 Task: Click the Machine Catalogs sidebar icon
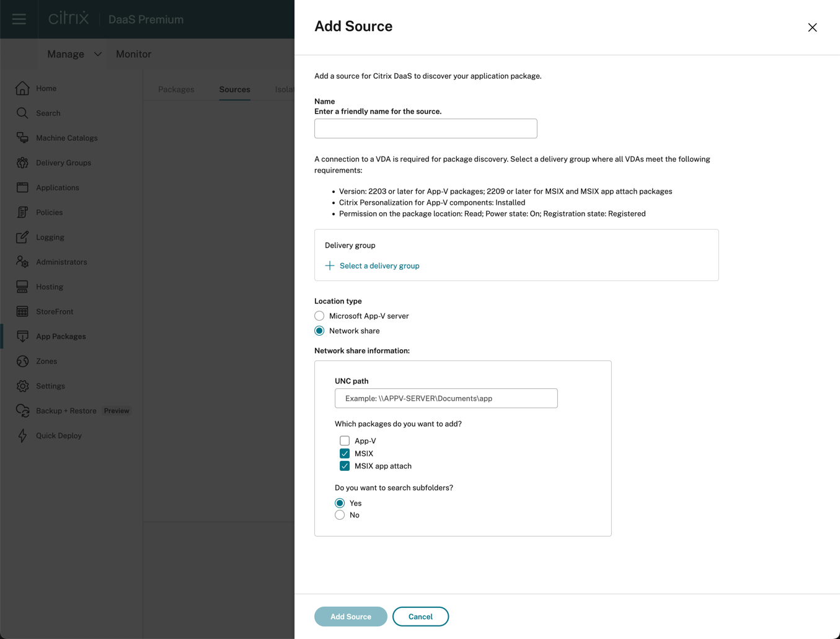point(22,138)
